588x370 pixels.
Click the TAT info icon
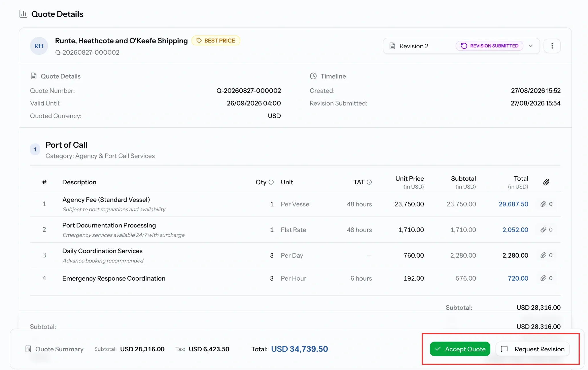coord(369,182)
